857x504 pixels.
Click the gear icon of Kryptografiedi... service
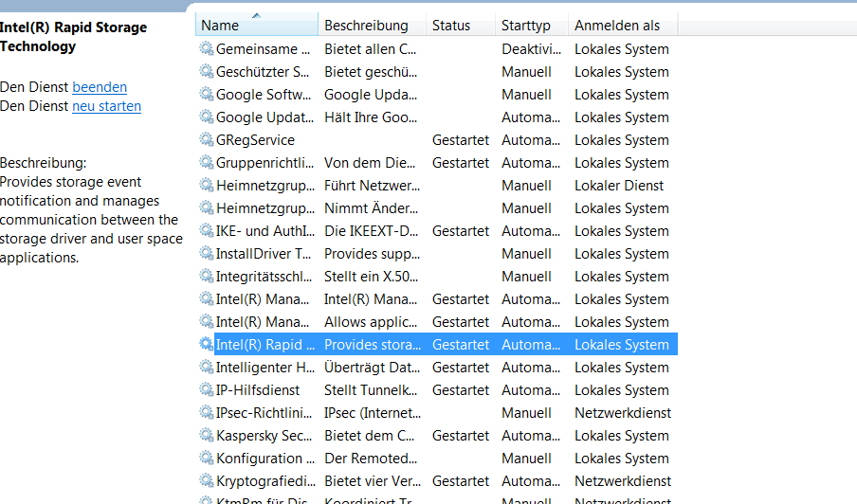(x=207, y=481)
